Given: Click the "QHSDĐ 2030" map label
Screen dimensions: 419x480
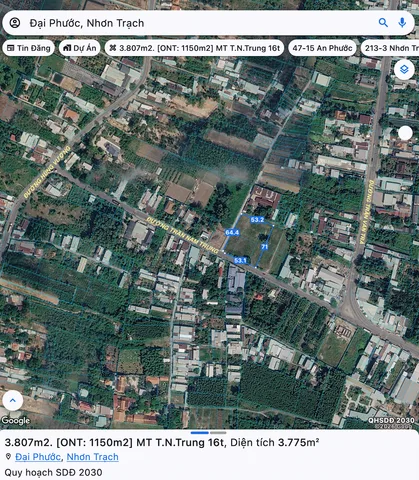Looking at the screenshot, I should [x=391, y=420].
